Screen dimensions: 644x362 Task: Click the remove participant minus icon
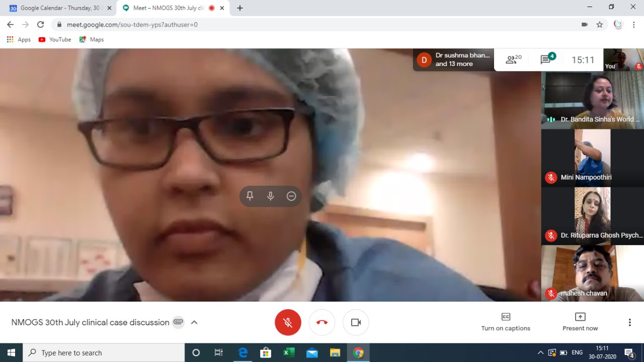291,196
